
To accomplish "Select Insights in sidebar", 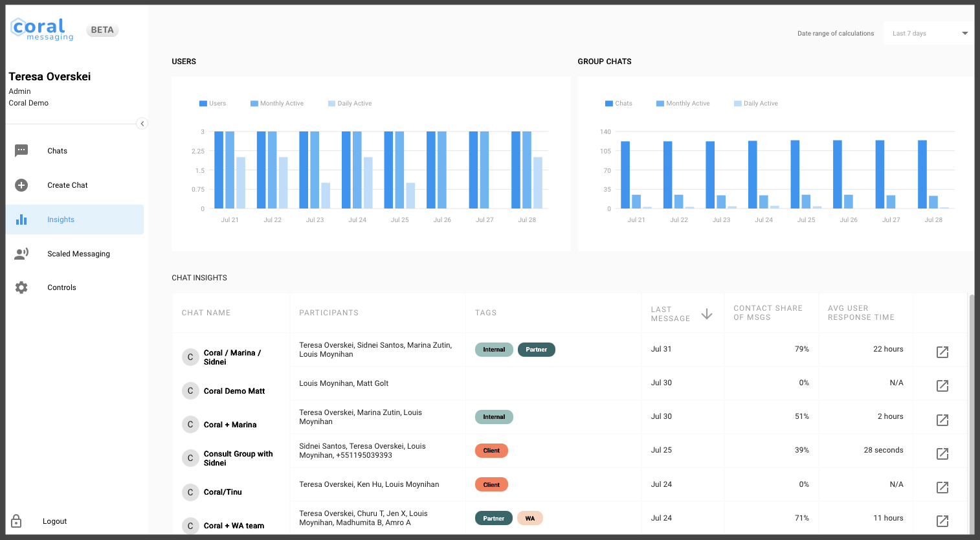I will click(75, 219).
